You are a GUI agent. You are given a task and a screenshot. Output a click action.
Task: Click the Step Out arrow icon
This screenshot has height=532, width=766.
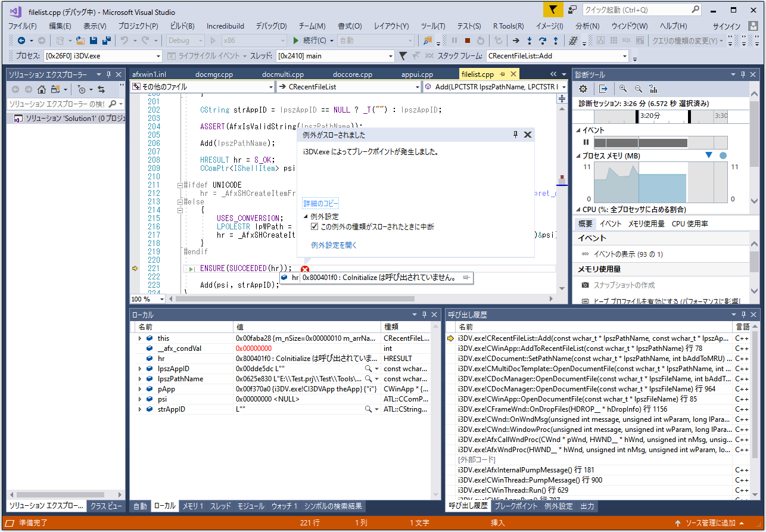coord(556,41)
